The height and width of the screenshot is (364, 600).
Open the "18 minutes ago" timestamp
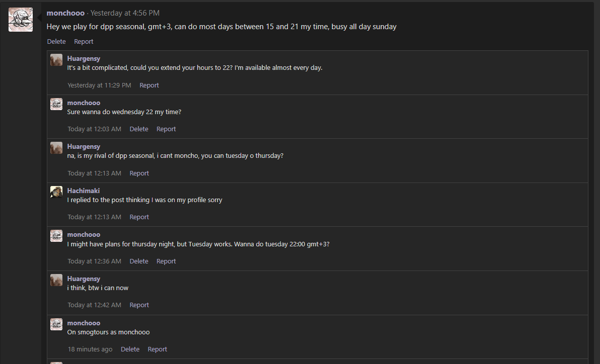point(90,349)
